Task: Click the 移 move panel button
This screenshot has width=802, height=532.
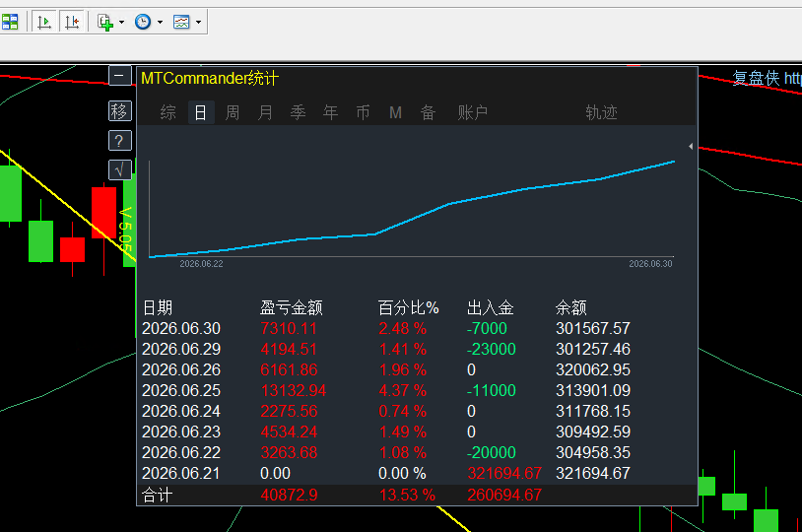Action: [x=120, y=111]
